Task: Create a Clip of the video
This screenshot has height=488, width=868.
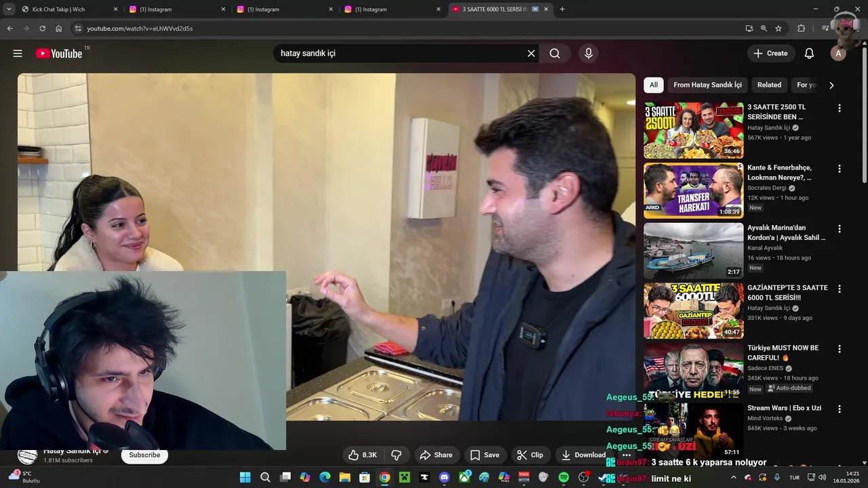Action: click(x=530, y=455)
